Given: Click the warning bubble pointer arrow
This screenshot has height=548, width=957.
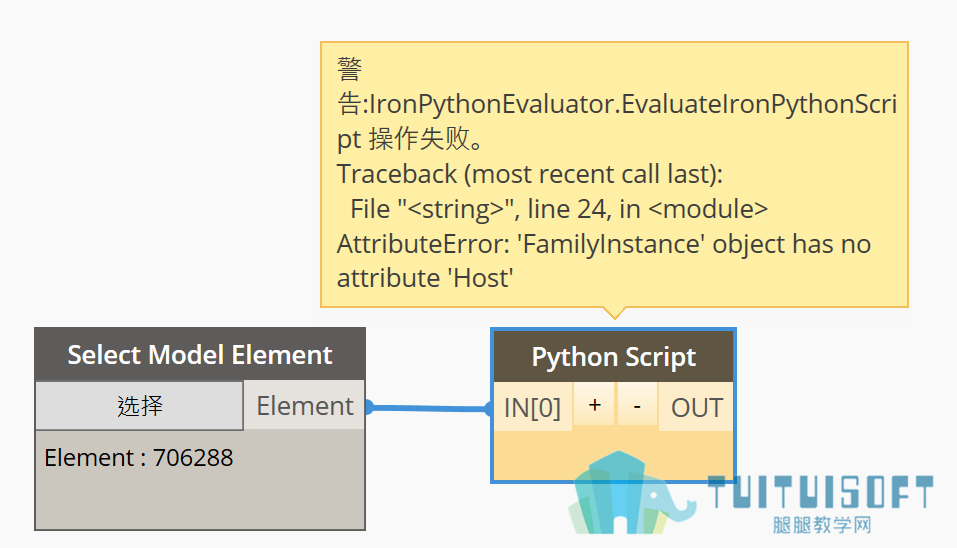Looking at the screenshot, I should pyautogui.click(x=615, y=312).
